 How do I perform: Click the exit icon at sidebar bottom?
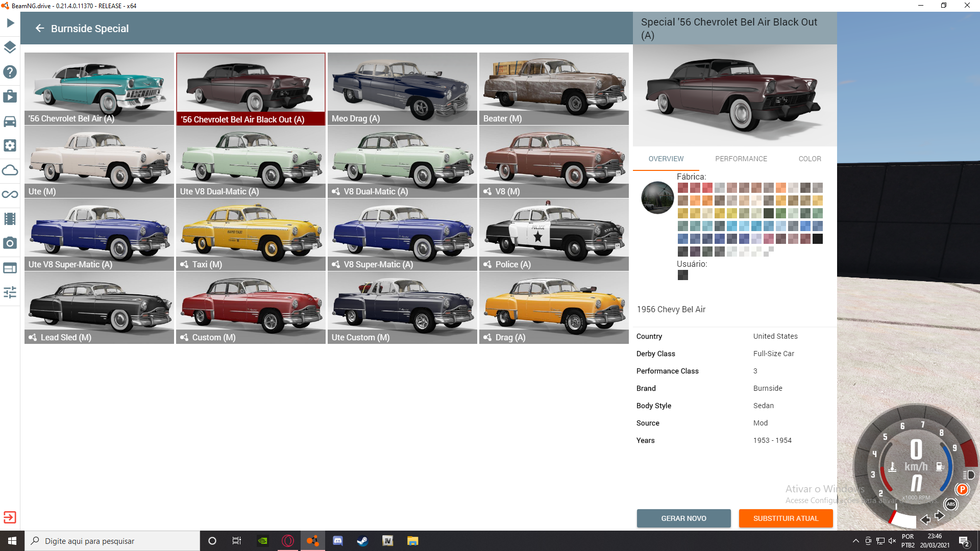pyautogui.click(x=10, y=517)
